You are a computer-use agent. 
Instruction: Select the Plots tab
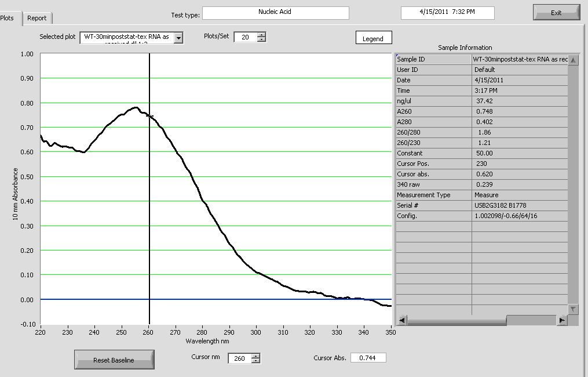(x=8, y=18)
